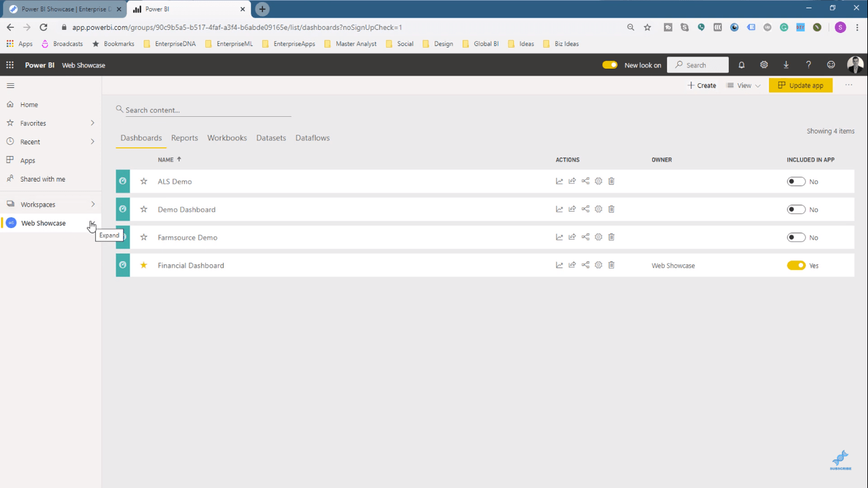View usage metrics for ALS Demo
868x488 pixels.
pyautogui.click(x=559, y=181)
